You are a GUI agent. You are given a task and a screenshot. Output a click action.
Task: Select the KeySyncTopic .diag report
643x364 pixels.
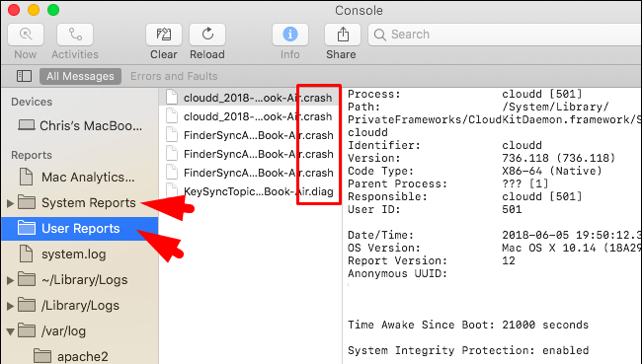250,191
